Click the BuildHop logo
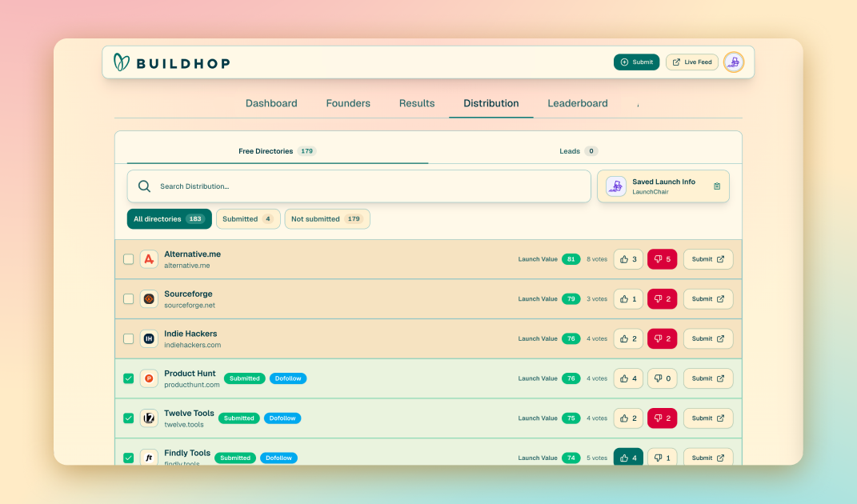The image size is (857, 504). click(172, 62)
